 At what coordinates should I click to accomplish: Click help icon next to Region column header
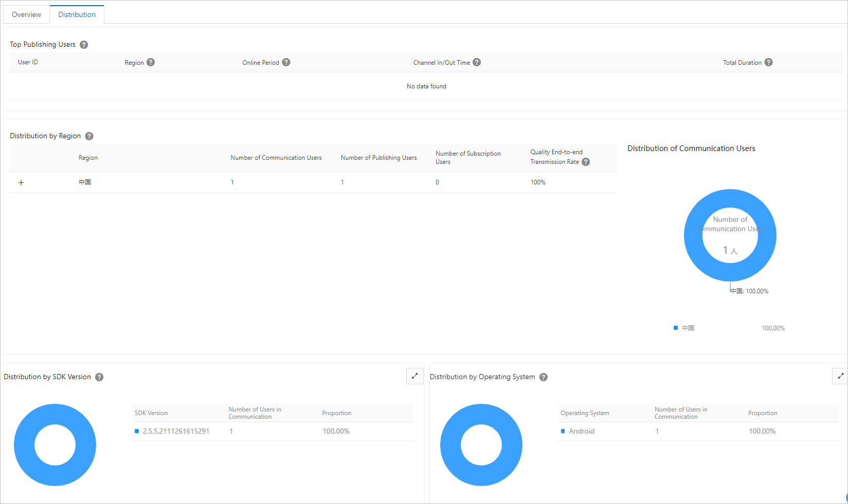(x=151, y=62)
